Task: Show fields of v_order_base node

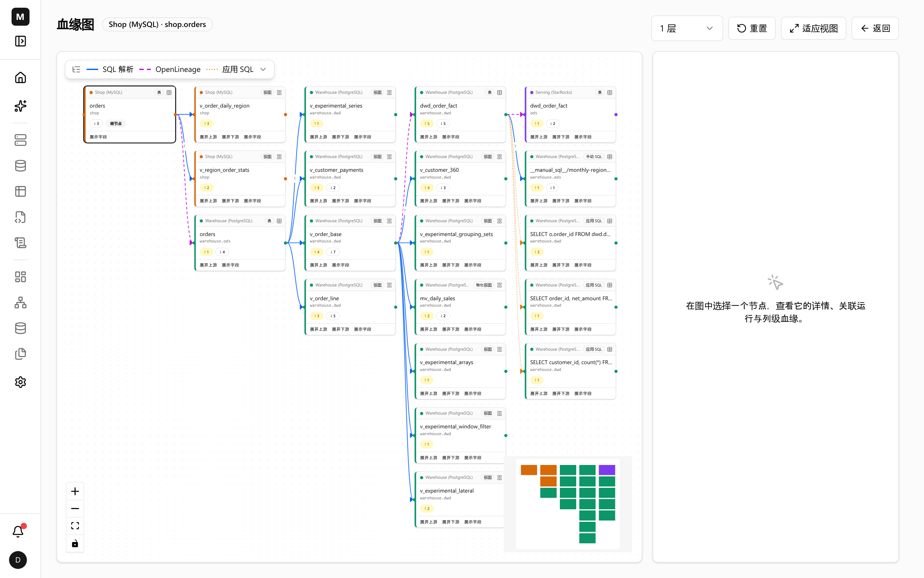Action: [x=340, y=265]
